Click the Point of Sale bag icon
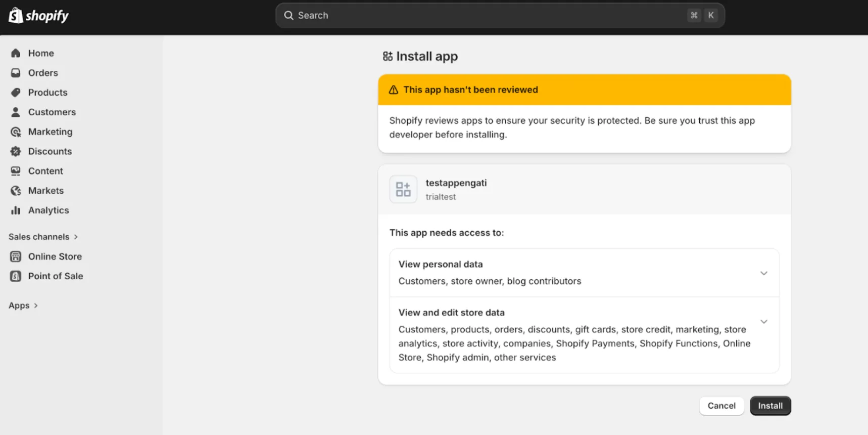 [16, 276]
